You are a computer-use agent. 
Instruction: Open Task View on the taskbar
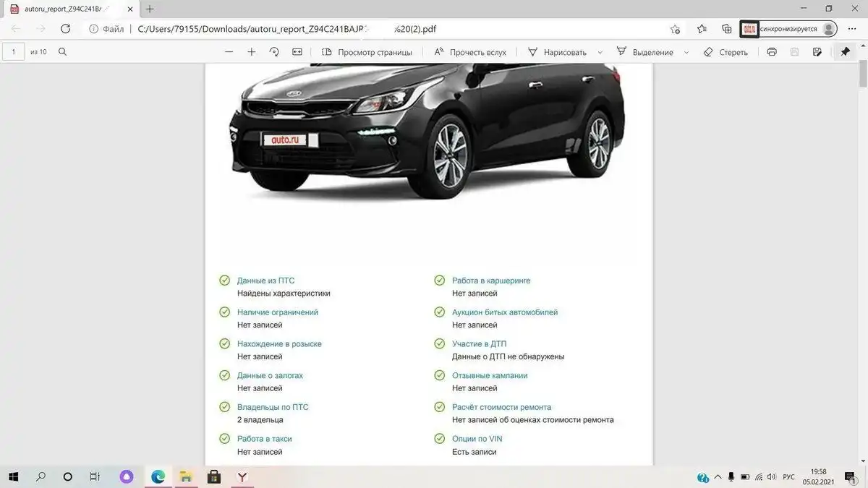[x=95, y=476]
